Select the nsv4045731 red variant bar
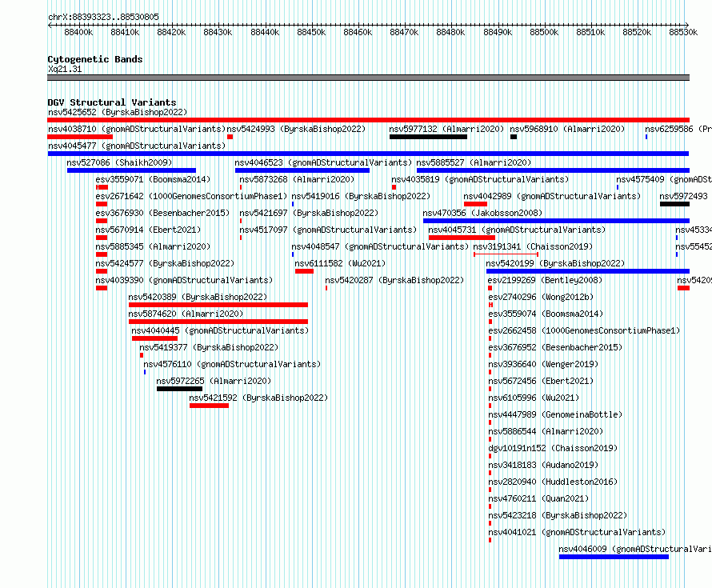The width and height of the screenshot is (712, 588). (462, 238)
